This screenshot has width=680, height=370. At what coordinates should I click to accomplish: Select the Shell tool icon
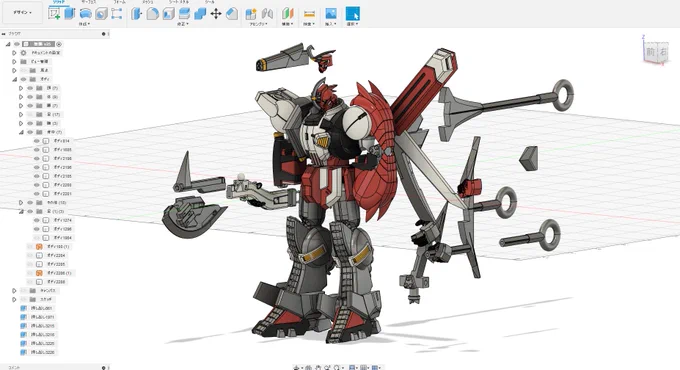pyautogui.click(x=168, y=14)
